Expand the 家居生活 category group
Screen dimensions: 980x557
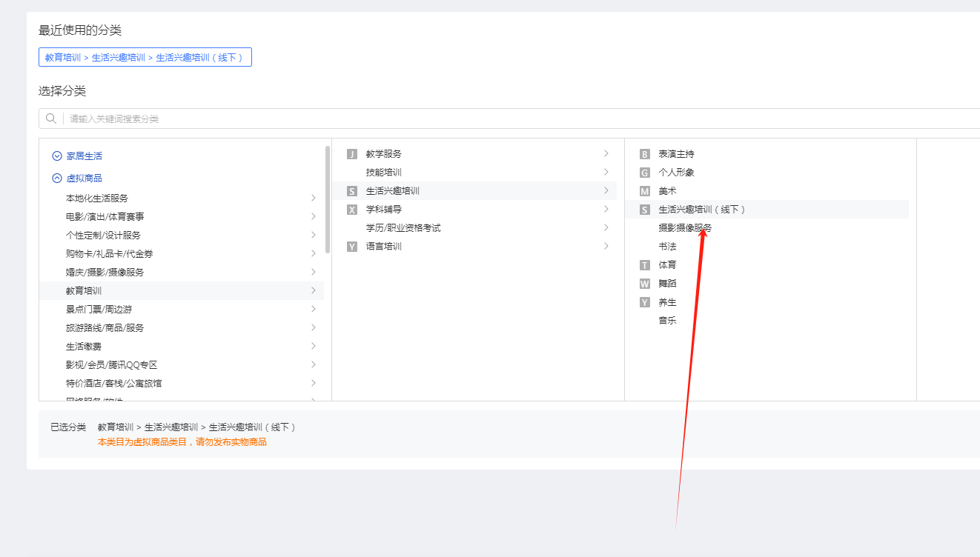pyautogui.click(x=57, y=156)
